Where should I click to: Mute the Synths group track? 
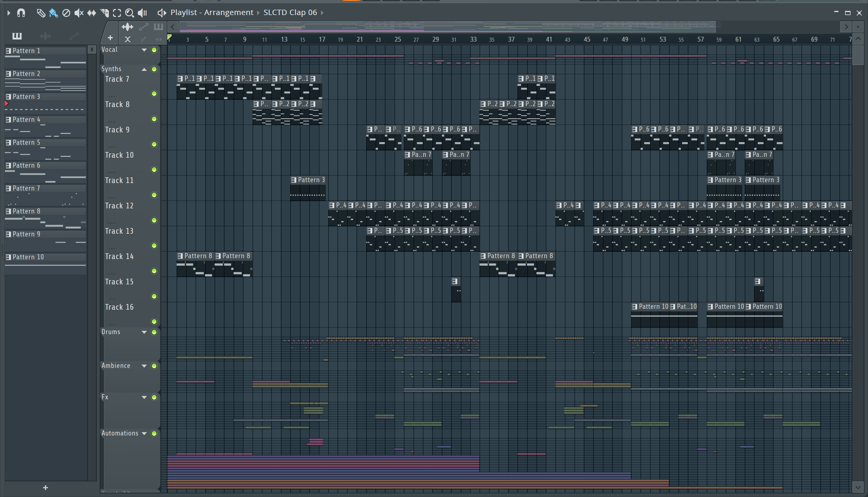point(154,70)
